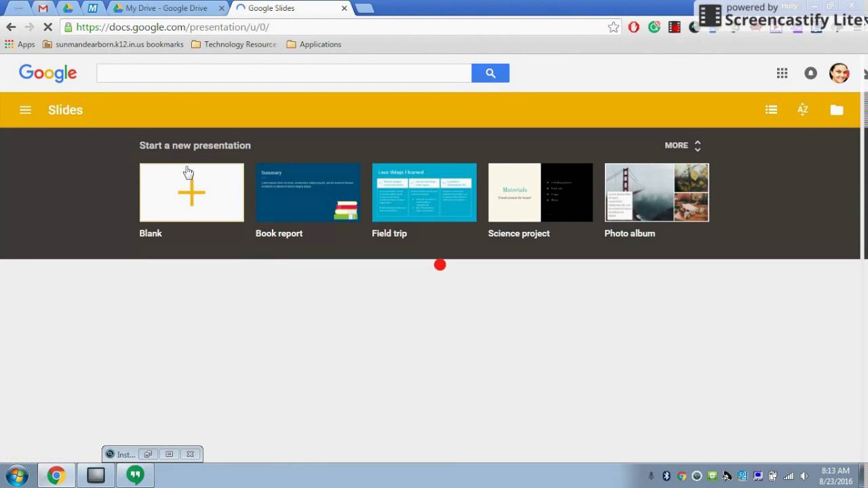Open Apps bookmarks shortcut
Viewport: 868px width, 488px height.
pyautogui.click(x=20, y=44)
